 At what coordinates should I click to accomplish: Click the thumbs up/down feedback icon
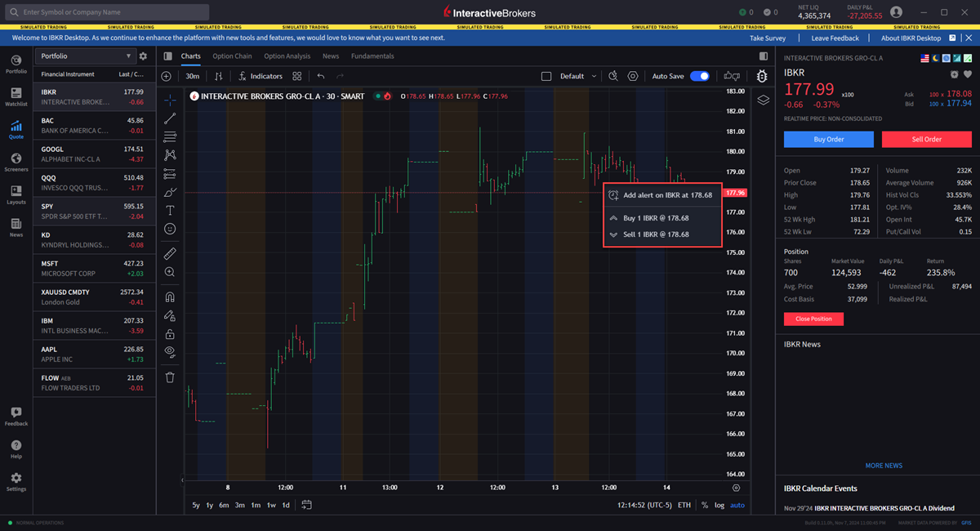733,76
